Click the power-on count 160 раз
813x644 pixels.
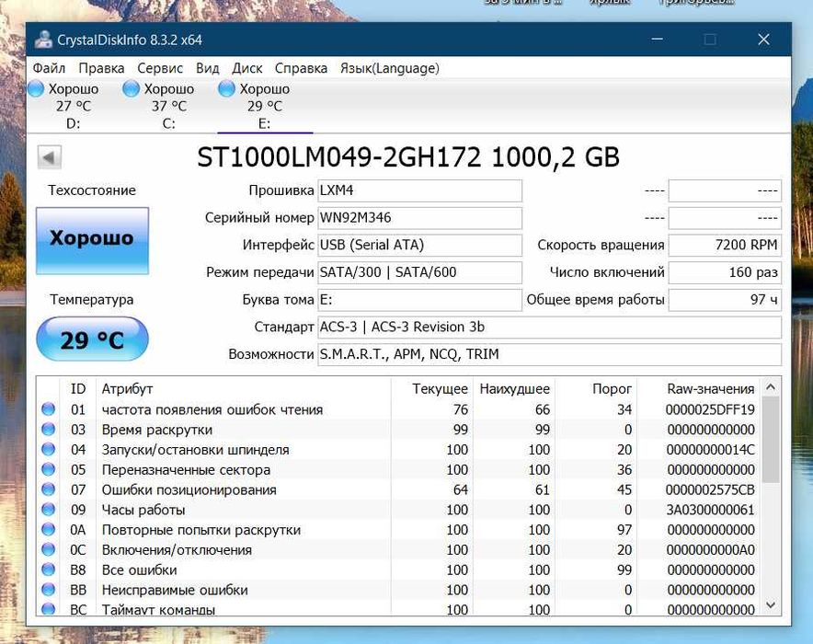tap(725, 272)
